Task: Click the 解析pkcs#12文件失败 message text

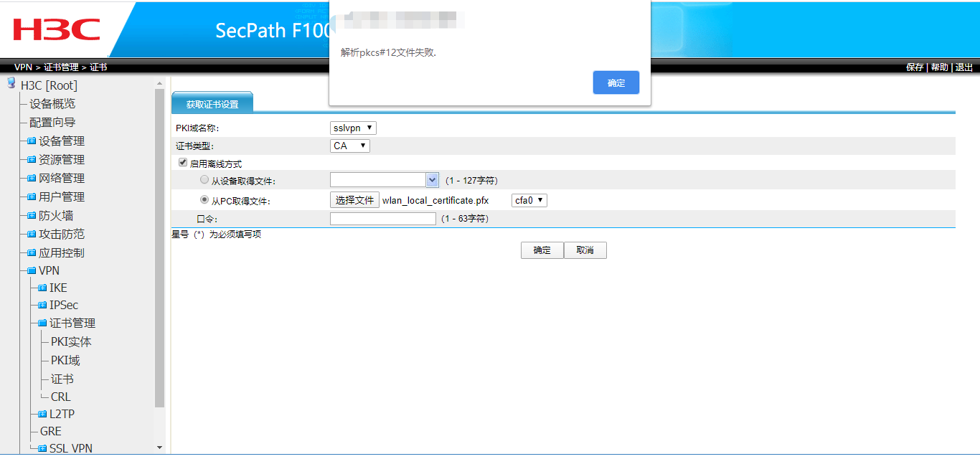Action: [388, 52]
